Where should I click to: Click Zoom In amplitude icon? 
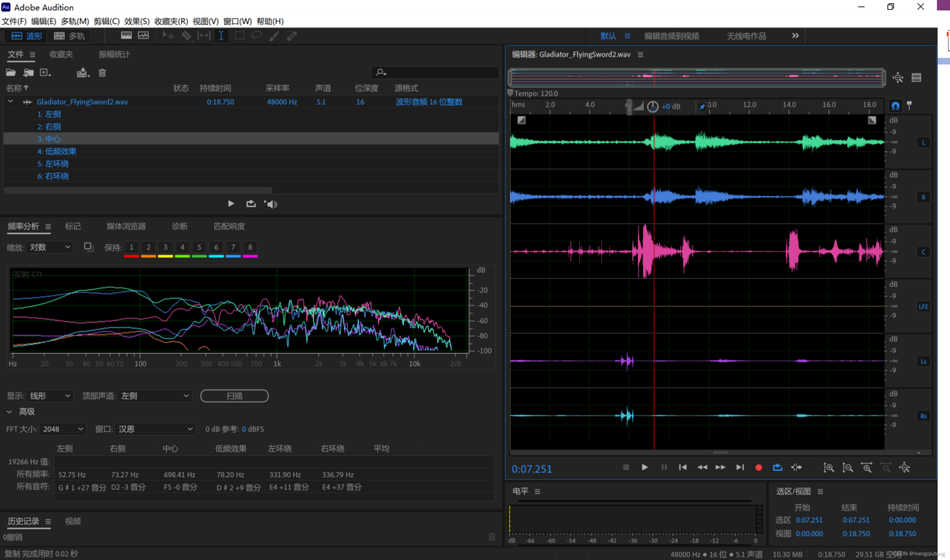828,468
